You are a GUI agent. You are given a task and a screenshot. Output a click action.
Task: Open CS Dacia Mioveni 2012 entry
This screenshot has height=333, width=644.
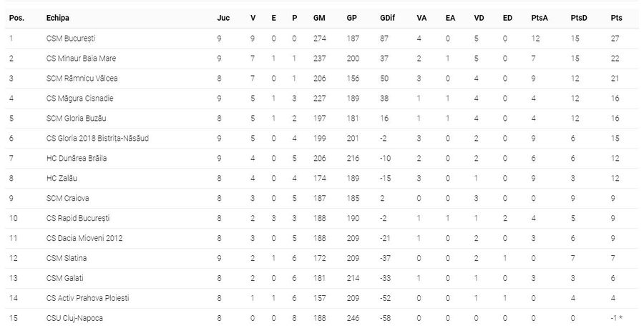[84, 238]
